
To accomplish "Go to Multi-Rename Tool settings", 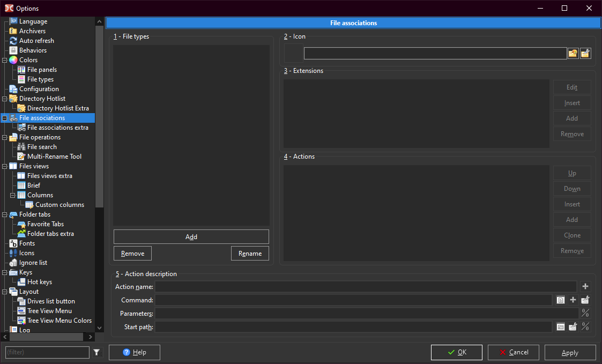I will pyautogui.click(x=54, y=157).
